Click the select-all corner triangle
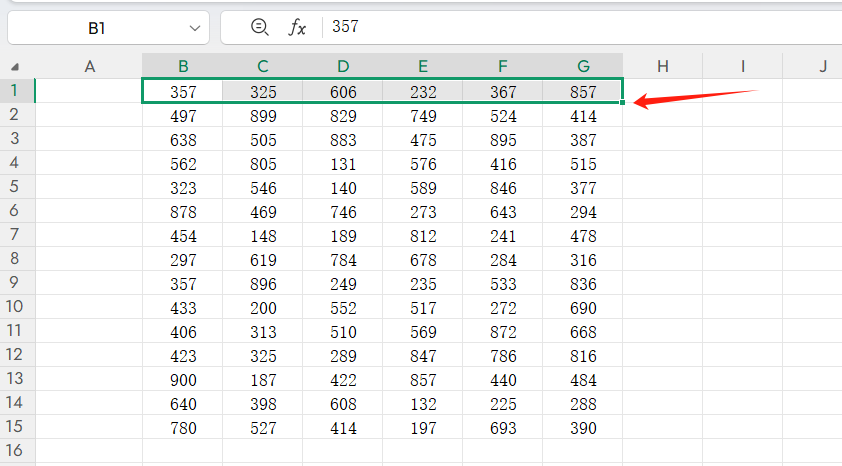The width and height of the screenshot is (842, 466). click(14, 67)
